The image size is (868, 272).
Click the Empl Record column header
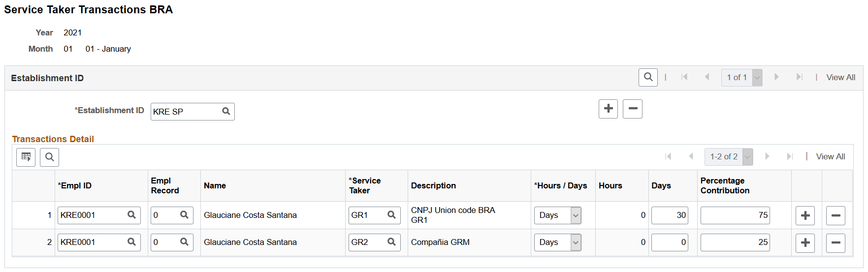165,186
